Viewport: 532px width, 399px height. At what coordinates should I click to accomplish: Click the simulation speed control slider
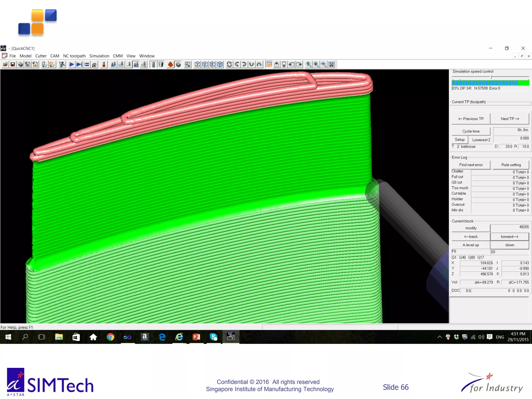point(491,77)
